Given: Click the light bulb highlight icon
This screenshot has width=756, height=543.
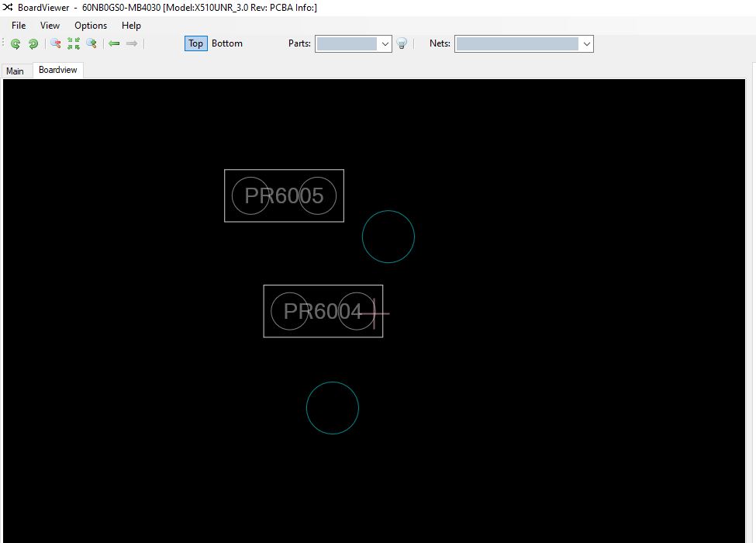Looking at the screenshot, I should tap(402, 44).
